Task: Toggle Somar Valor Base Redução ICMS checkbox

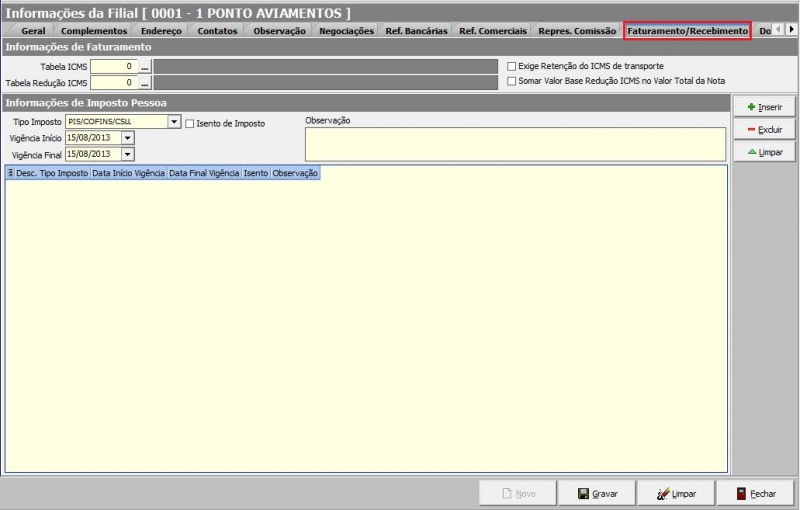Action: point(512,81)
